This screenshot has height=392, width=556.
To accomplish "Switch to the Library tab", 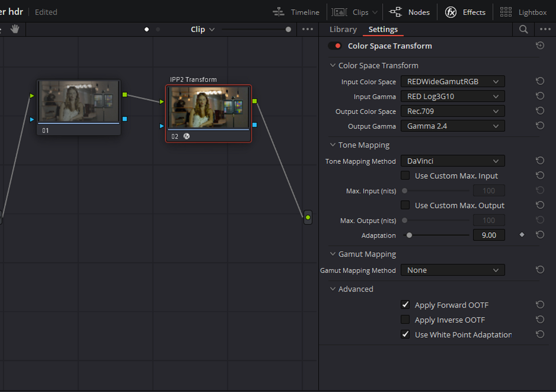I will pyautogui.click(x=343, y=29).
